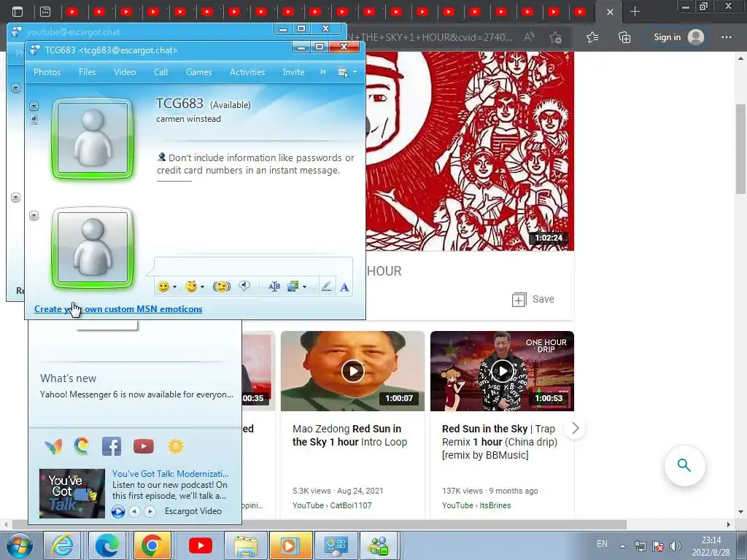
Task: Open the Chrome-style icon tab in Messenger
Action: click(82, 446)
